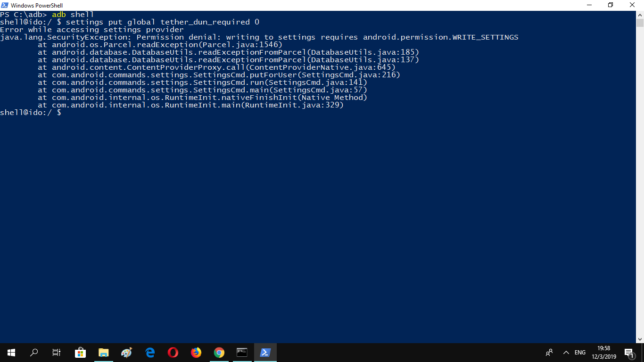Viewport: 644px width, 362px height.
Task: Click the 'SettingsCmd.main' stack trace line
Action: [203, 90]
